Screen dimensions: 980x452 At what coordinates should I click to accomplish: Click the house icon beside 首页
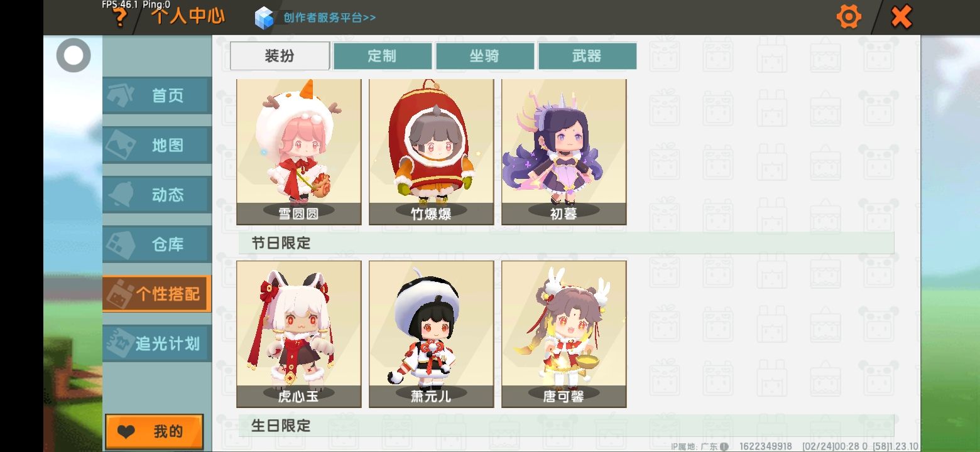click(x=121, y=95)
